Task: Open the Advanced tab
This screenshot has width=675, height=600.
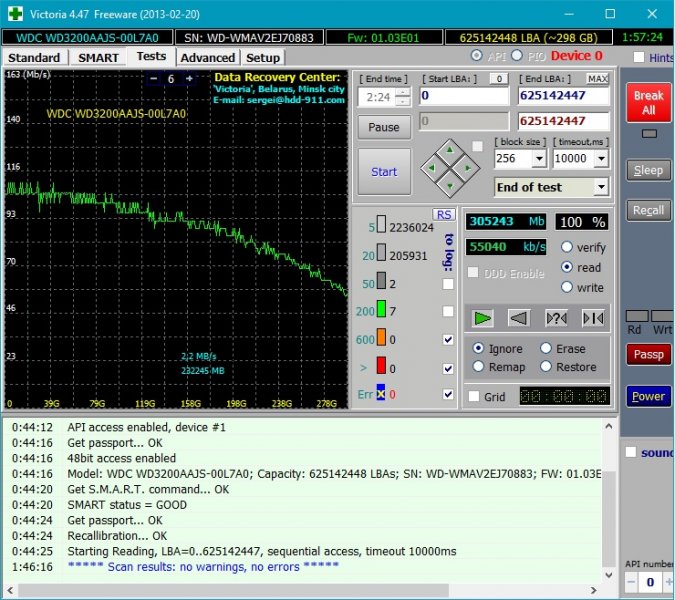Action: click(208, 58)
